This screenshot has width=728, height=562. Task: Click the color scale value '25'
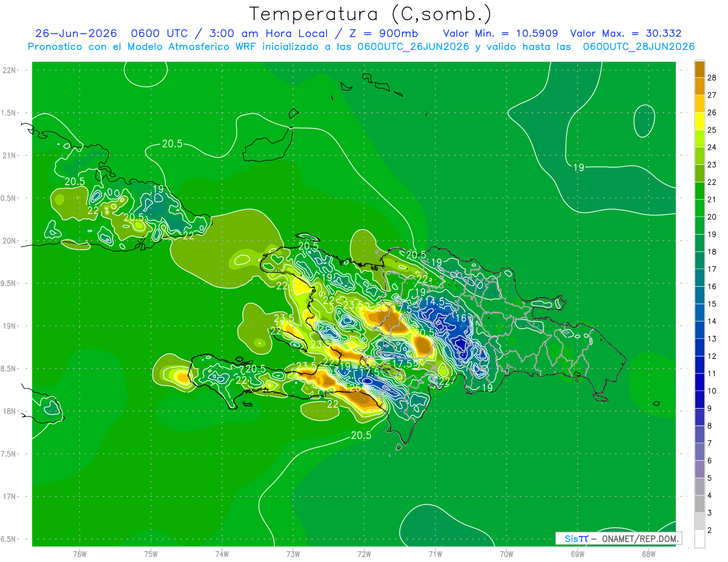[713, 130]
